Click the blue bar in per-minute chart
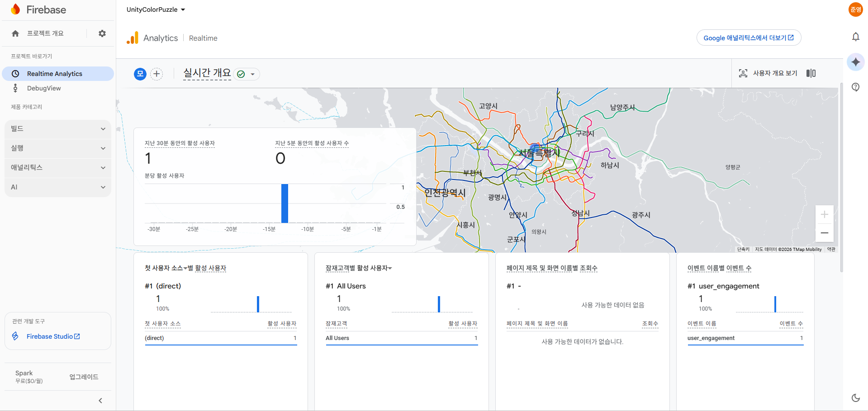Image resolution: width=868 pixels, height=411 pixels. [285, 203]
